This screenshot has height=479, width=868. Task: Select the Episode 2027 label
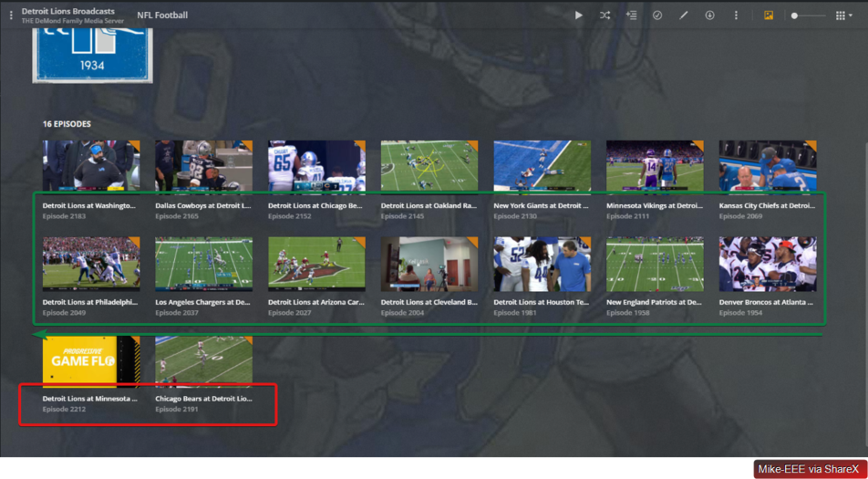click(290, 313)
